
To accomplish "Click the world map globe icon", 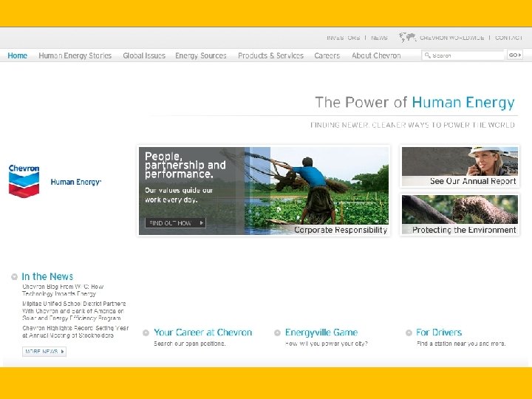I will click(x=407, y=37).
